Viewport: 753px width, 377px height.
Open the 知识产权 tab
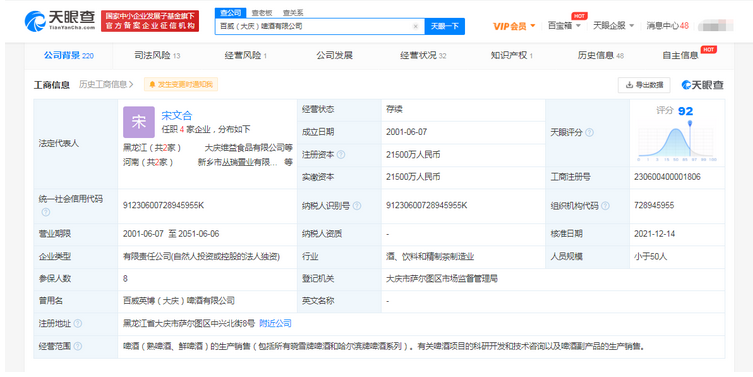[511, 56]
